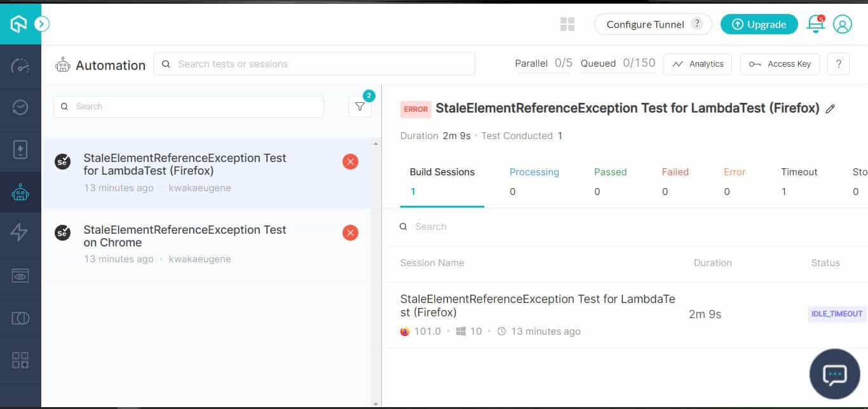Open the screenshot testing sidebar icon
This screenshot has height=409, width=868.
(x=20, y=276)
